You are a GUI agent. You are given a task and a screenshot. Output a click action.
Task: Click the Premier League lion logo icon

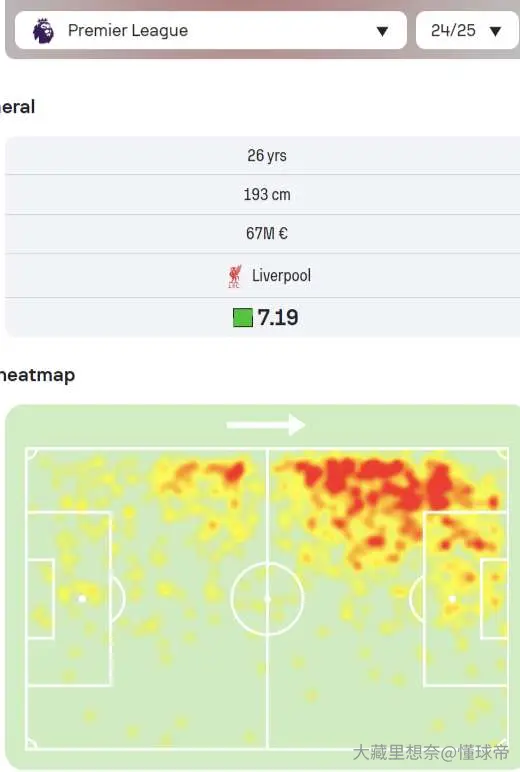point(43,31)
